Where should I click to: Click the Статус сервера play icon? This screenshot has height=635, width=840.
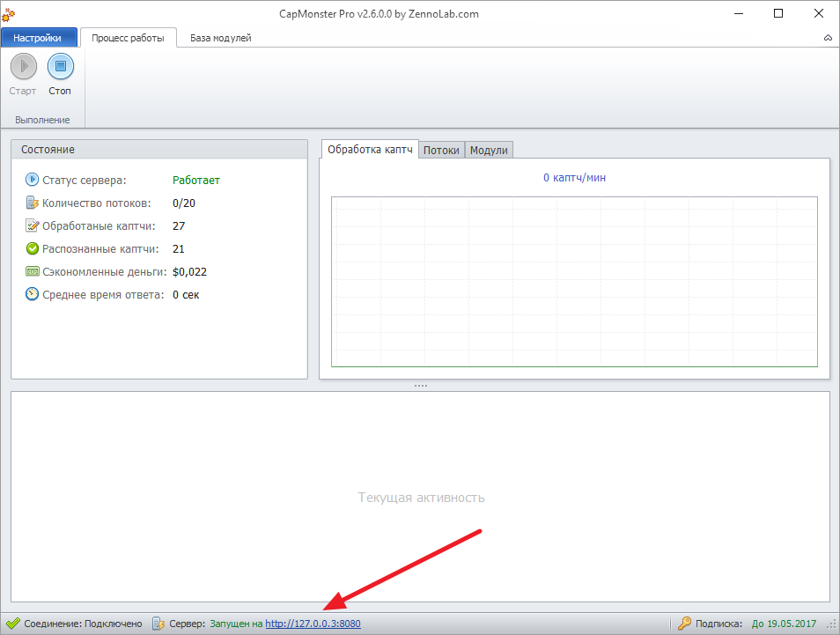click(33, 180)
